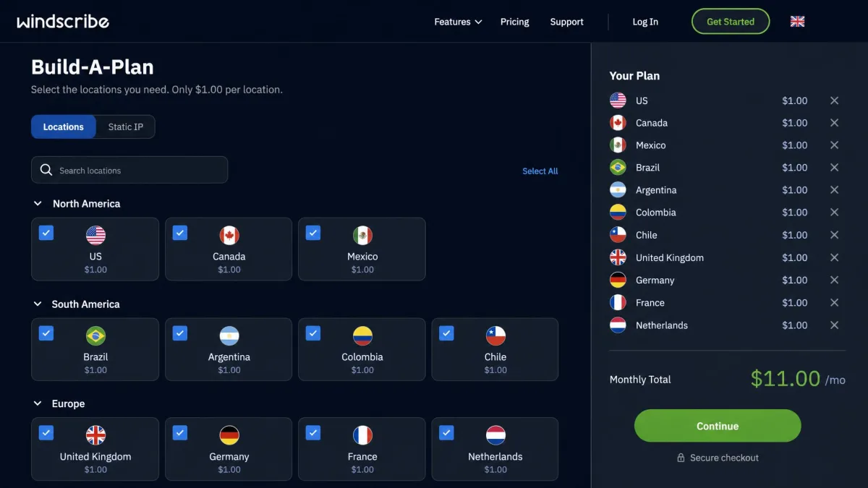The image size is (868, 488).
Task: Switch to the Locations tab
Action: tap(64, 127)
